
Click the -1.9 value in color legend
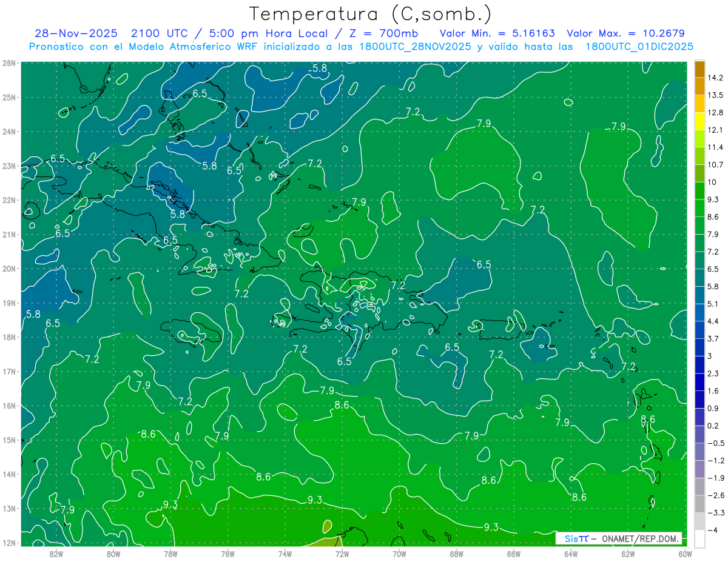715,478
